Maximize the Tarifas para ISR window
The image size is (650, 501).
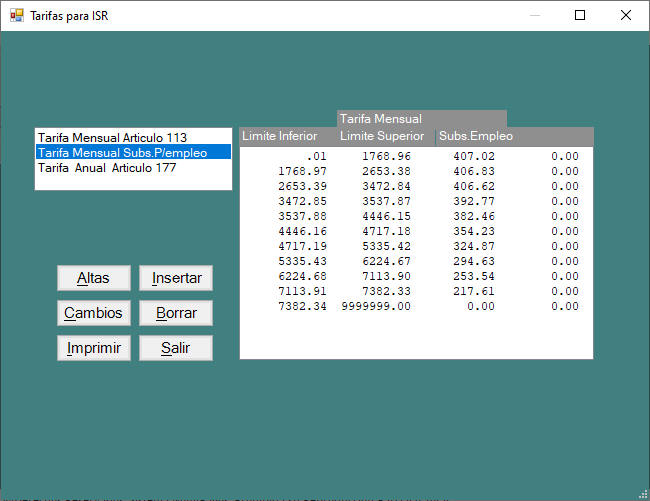[x=580, y=16]
